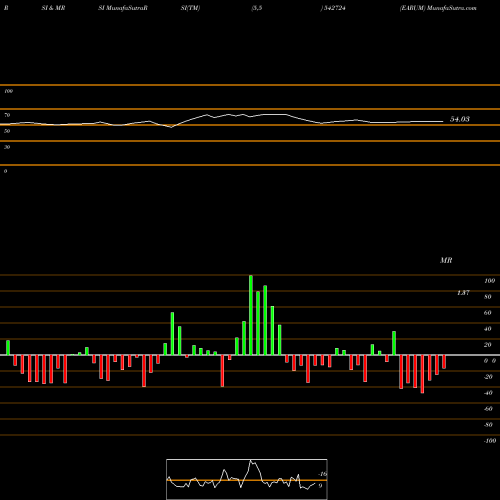Click the RSI current value '54.03'
500x500 pixels.
[460, 119]
